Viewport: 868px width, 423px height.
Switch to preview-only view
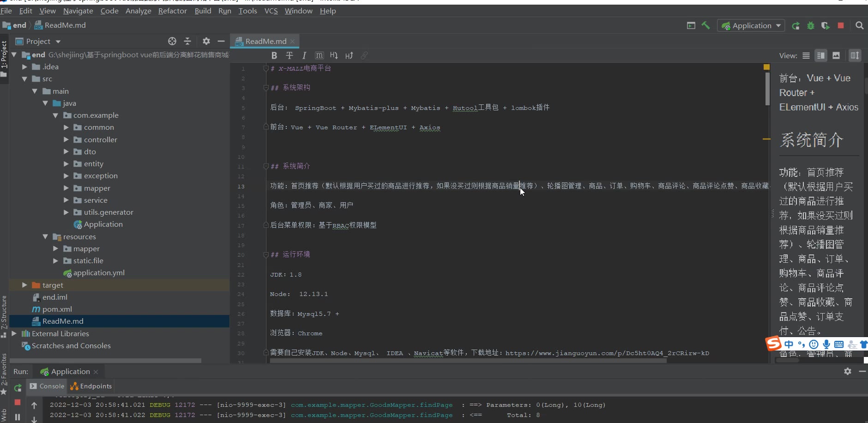836,55
